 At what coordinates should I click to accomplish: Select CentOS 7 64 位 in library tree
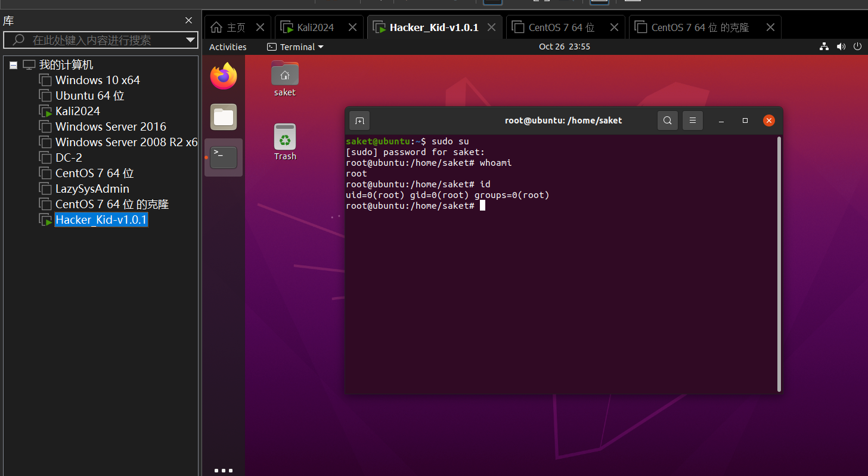(95, 173)
